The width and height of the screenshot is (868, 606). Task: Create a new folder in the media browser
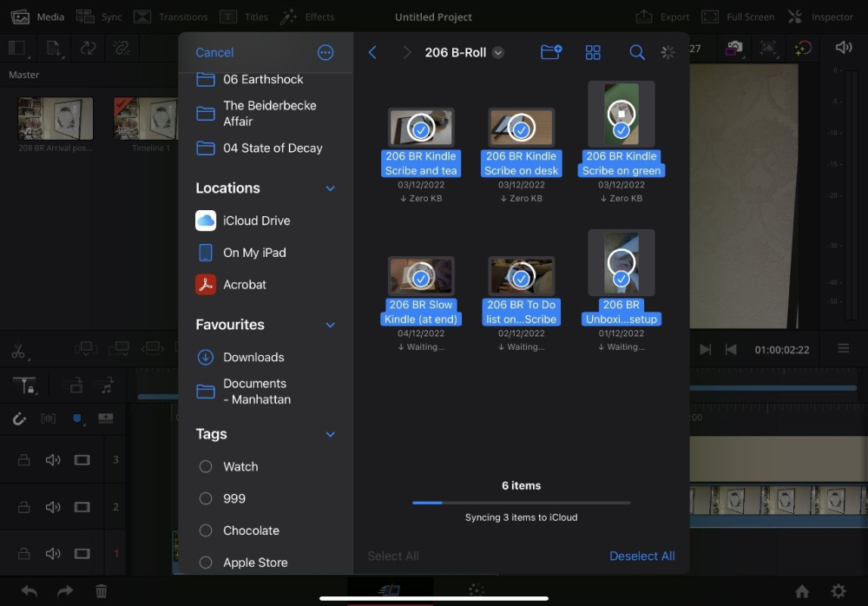point(551,52)
